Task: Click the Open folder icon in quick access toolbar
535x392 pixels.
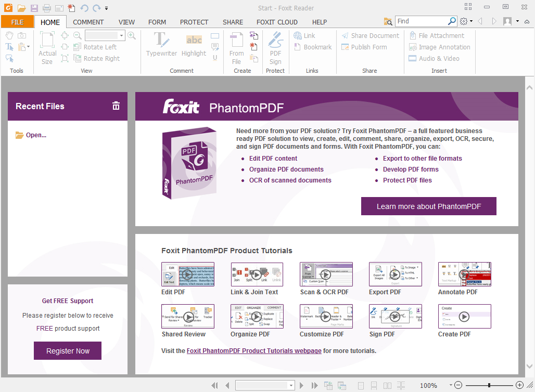Action: tap(21, 8)
